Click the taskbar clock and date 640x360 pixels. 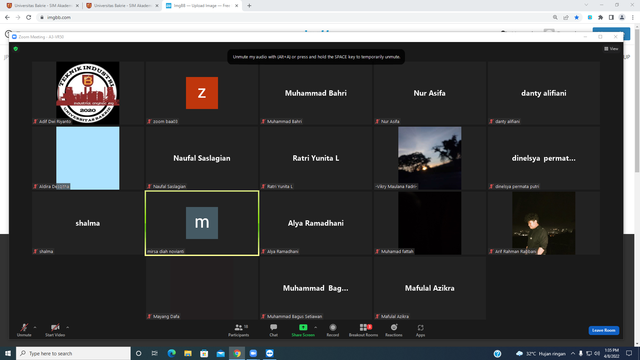click(611, 353)
